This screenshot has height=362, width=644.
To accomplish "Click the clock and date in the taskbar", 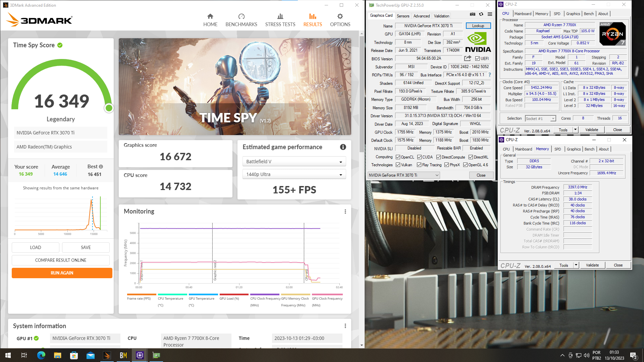I will coord(614,355).
